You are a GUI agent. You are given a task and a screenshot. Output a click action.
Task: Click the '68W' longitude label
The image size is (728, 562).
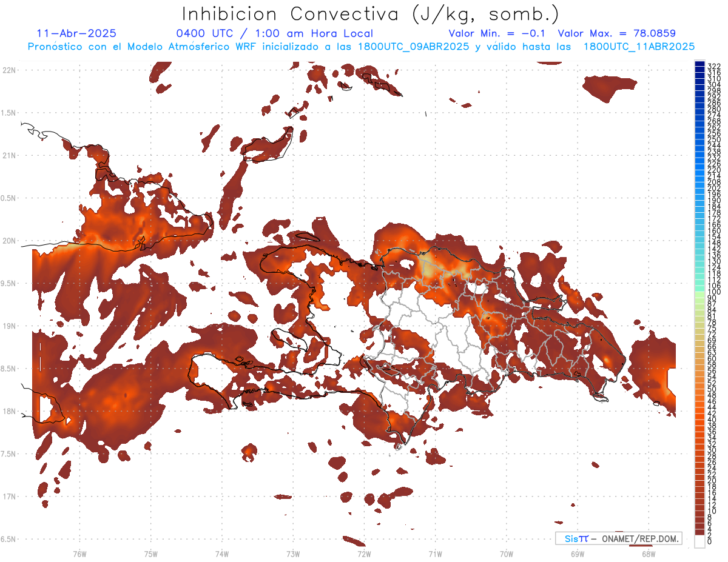point(649,554)
